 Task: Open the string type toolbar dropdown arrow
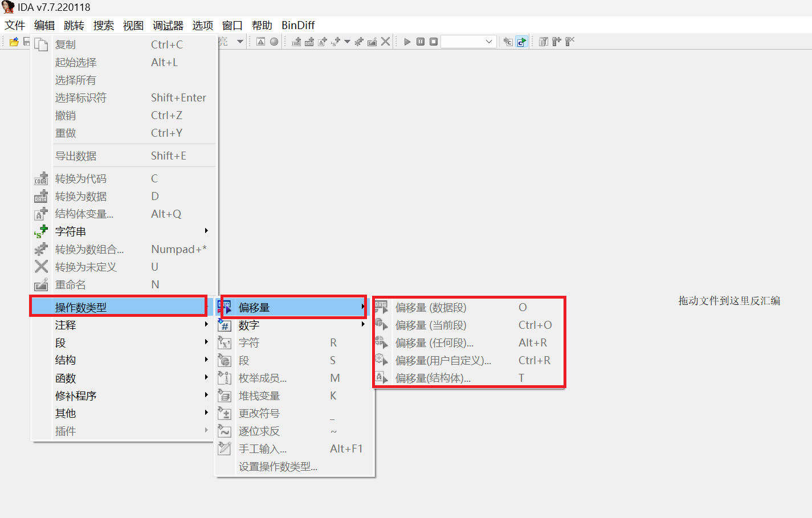click(347, 42)
